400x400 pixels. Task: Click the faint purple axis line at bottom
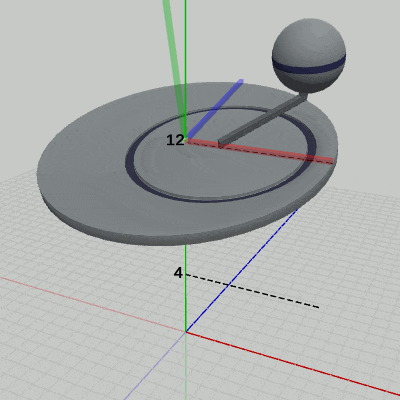pyautogui.click(x=155, y=366)
